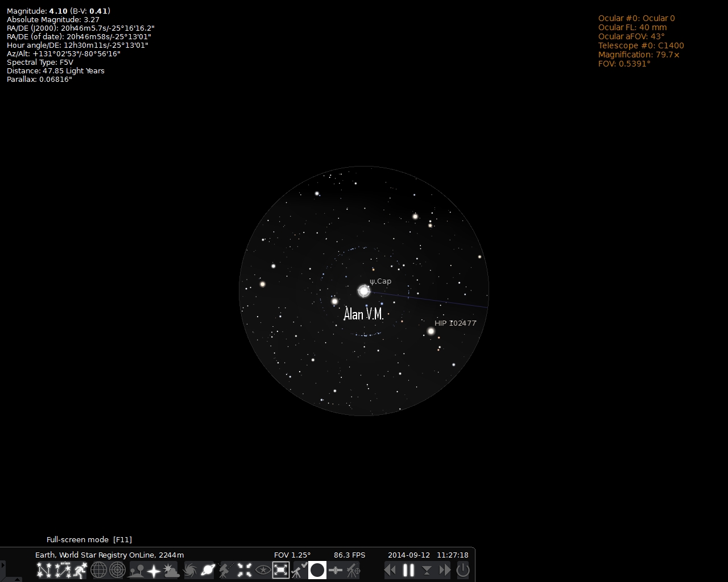Toggle ground landscape display
Viewport: 728px width, 582px height.
coord(136,569)
